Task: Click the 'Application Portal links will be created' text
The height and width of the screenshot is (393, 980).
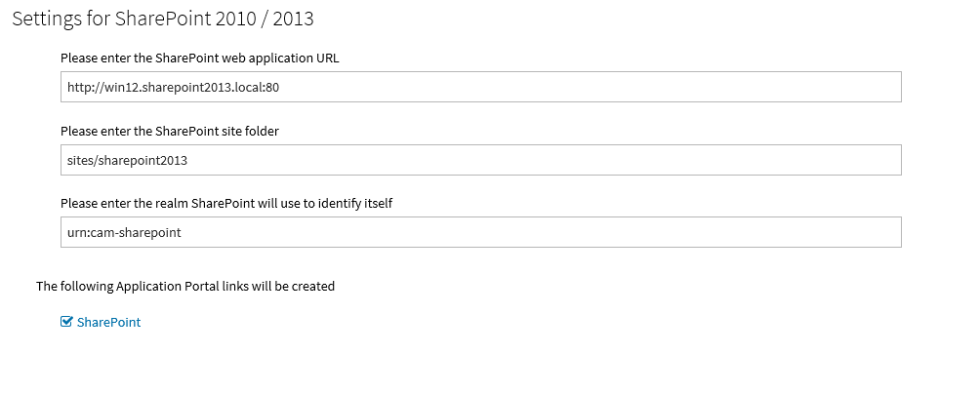Action: (x=185, y=286)
